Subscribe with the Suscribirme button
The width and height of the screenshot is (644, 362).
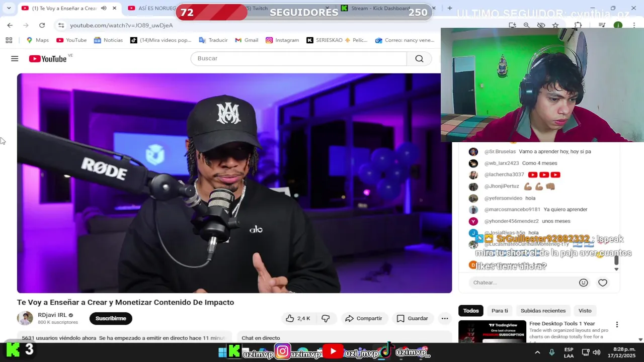pyautogui.click(x=111, y=318)
